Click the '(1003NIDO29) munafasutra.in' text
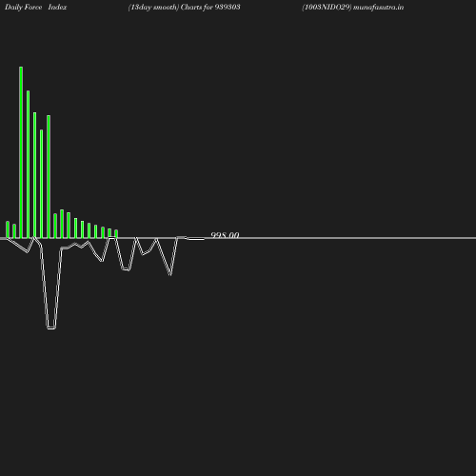 click(353, 8)
